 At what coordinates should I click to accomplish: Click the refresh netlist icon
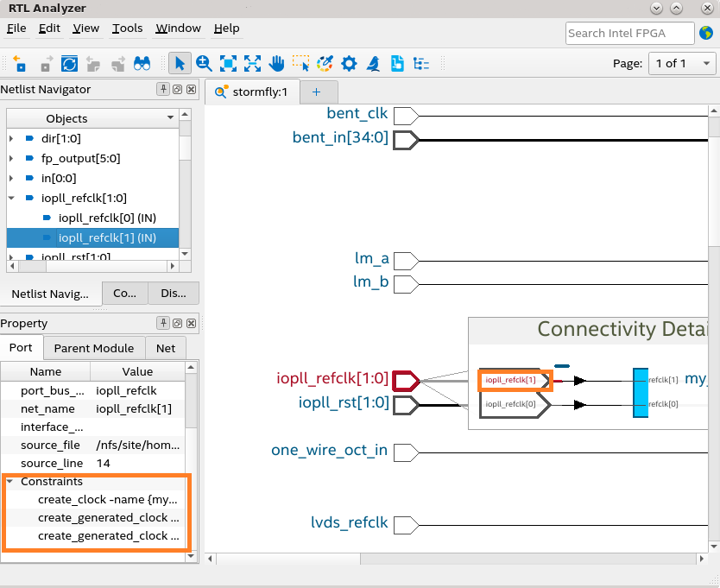[x=69, y=64]
